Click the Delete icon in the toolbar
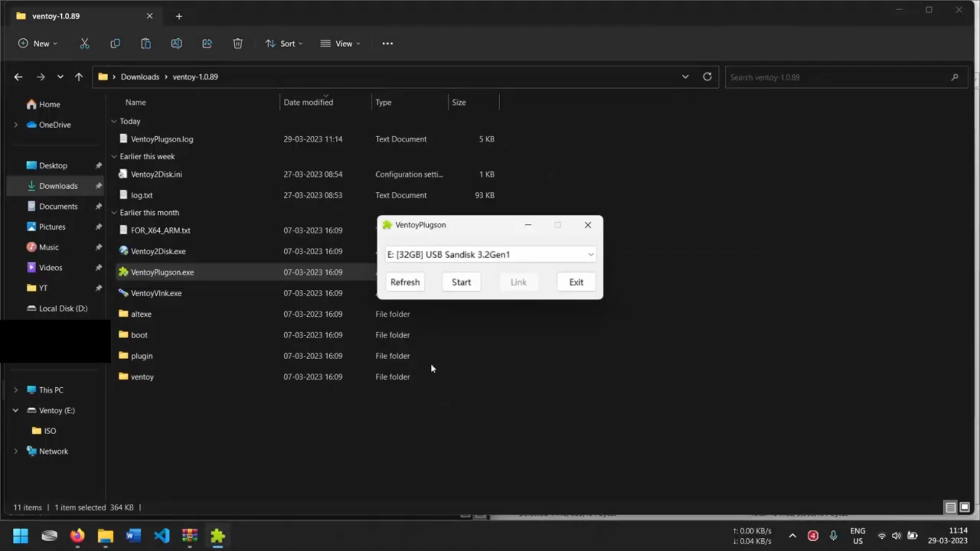 (238, 43)
